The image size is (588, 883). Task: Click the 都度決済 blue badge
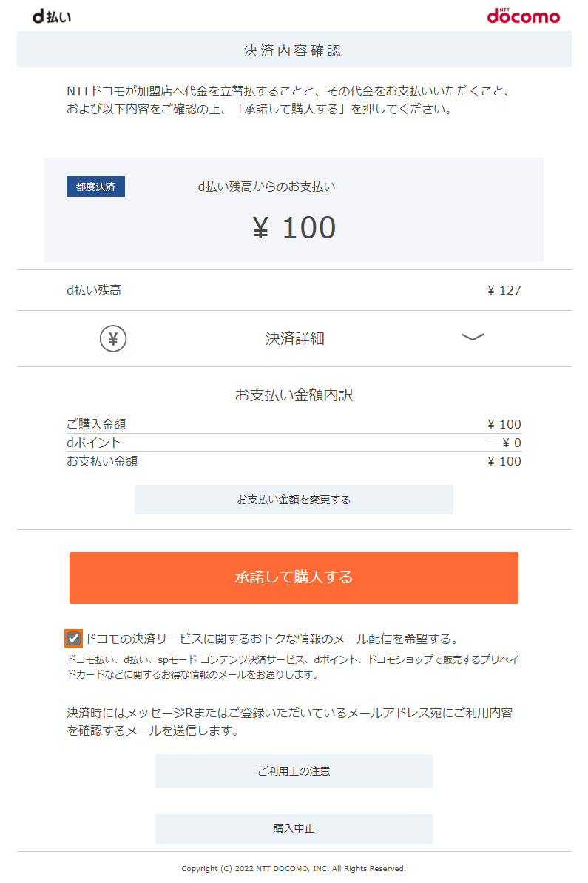[x=95, y=187]
